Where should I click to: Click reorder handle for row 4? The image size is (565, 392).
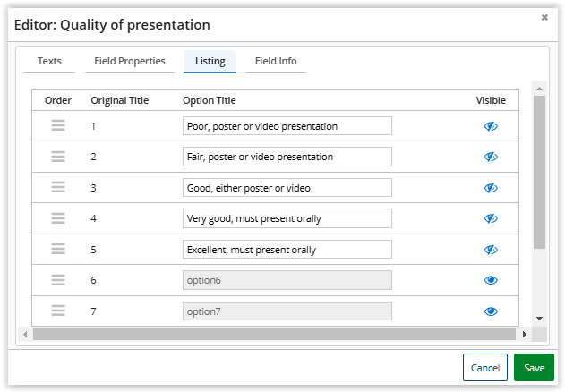(x=58, y=218)
